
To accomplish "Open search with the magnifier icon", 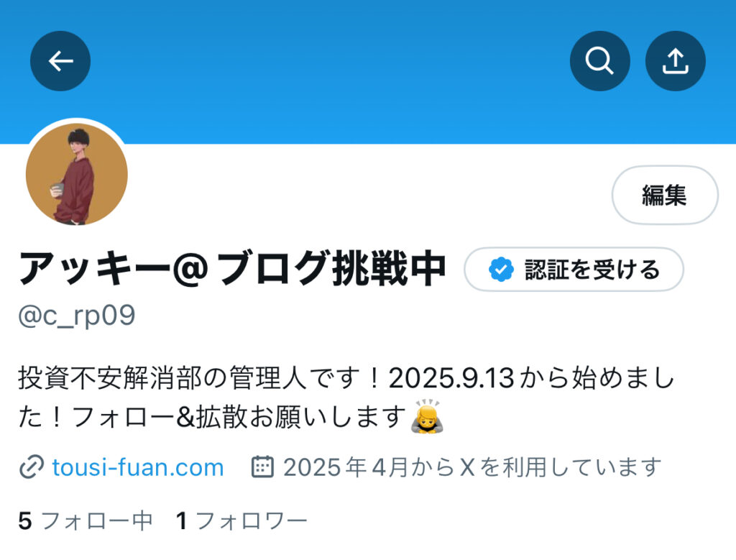I will 600,61.
